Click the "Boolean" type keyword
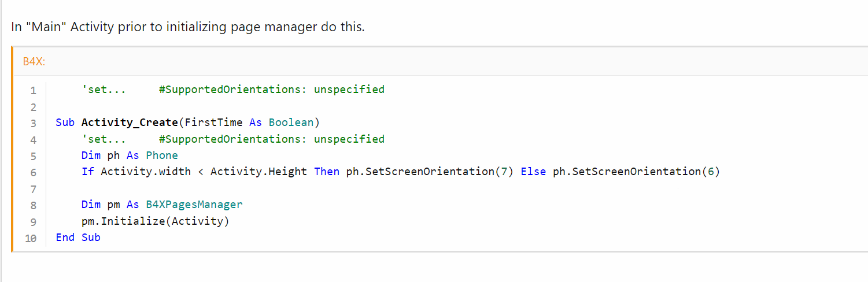Image resolution: width=868 pixels, height=282 pixels. [291, 123]
